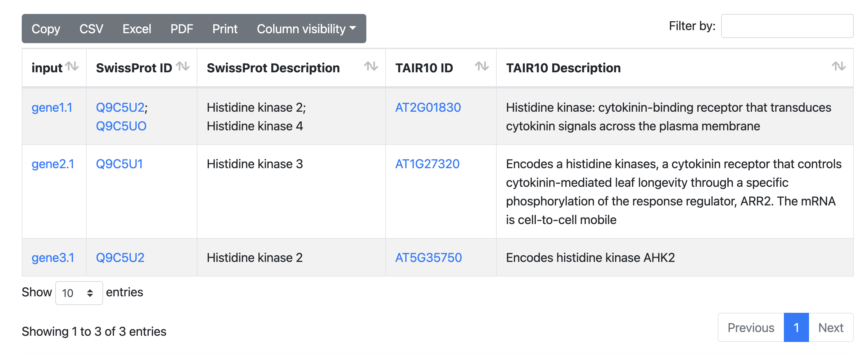This screenshot has height=355, width=868.
Task: Copy table data to clipboard
Action: tap(46, 29)
